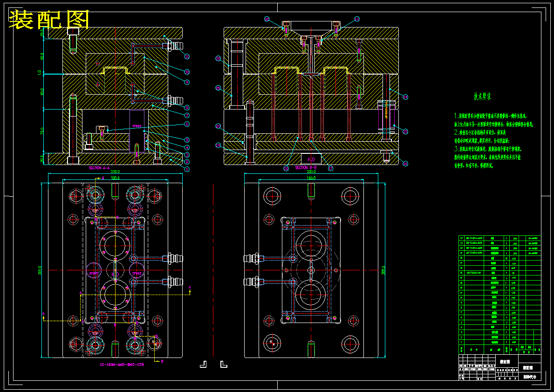Select the 230.0 dimension below Section A-A
554x392 pixels.
115,172
